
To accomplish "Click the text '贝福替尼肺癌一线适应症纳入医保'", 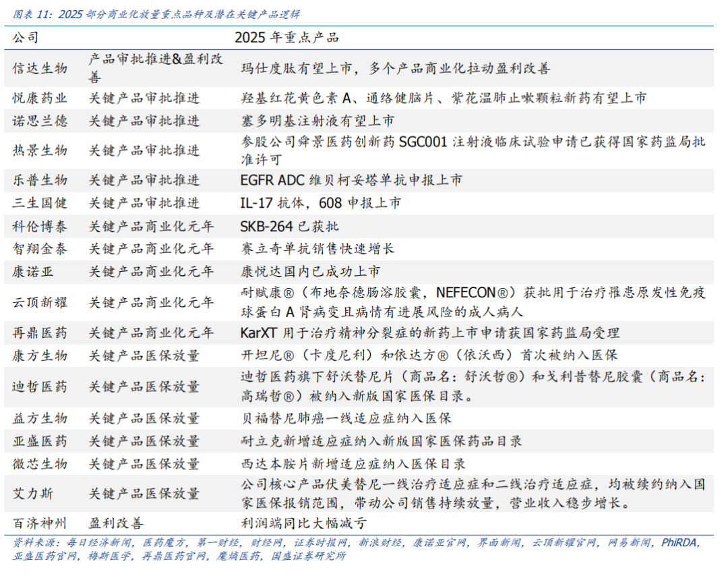I will coord(346,418).
